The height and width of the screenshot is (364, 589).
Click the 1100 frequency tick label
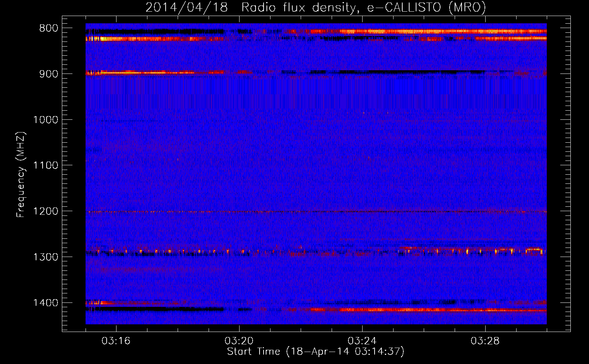click(46, 166)
